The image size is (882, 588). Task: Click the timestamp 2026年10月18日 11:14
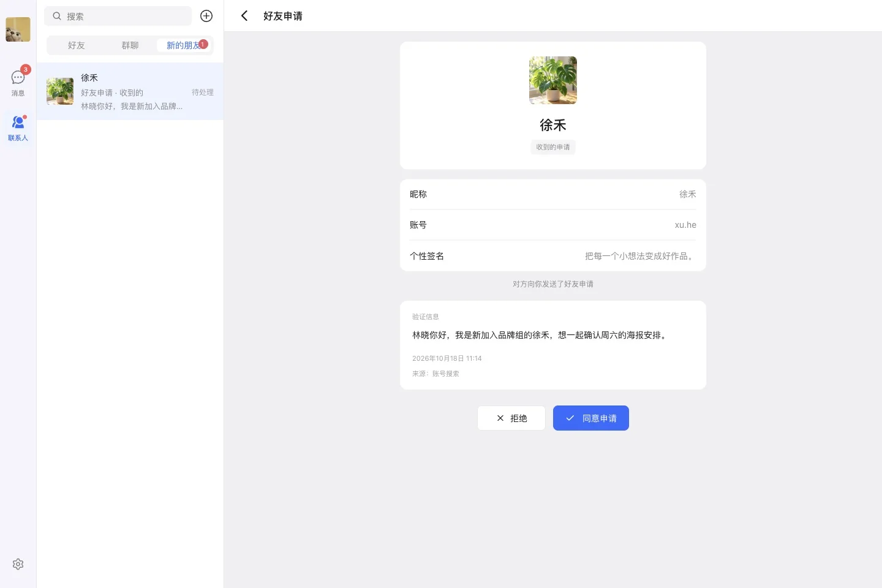[x=447, y=358]
